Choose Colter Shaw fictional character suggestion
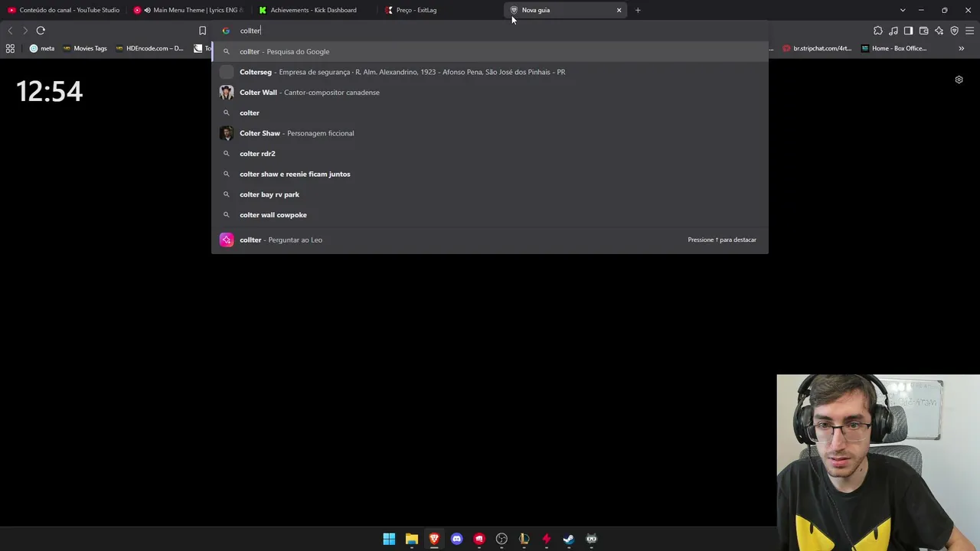This screenshot has height=551, width=980. 490,133
